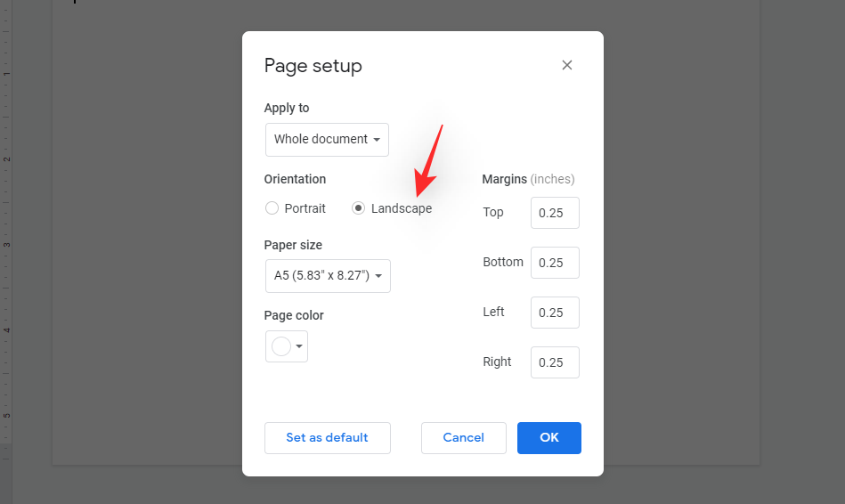Click the Portrait label text
Screen dimensions: 845x504
tap(305, 208)
